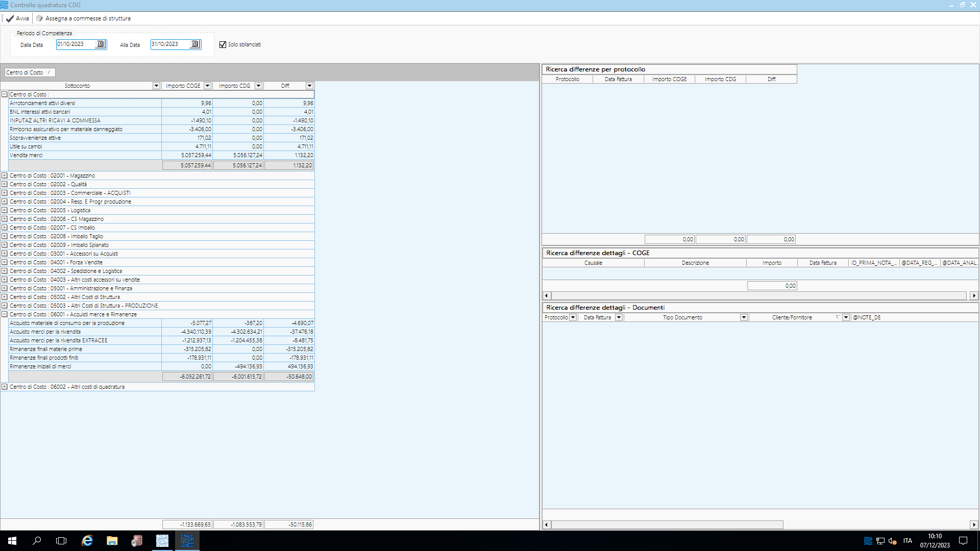
Task: Open the Documenti Data Fattura filter dropdown
Action: click(x=619, y=317)
